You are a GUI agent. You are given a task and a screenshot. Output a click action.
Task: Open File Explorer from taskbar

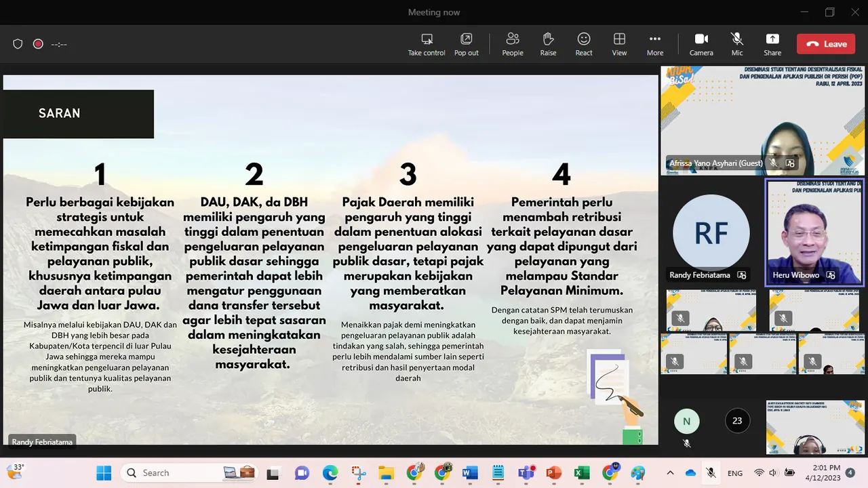coord(386,472)
